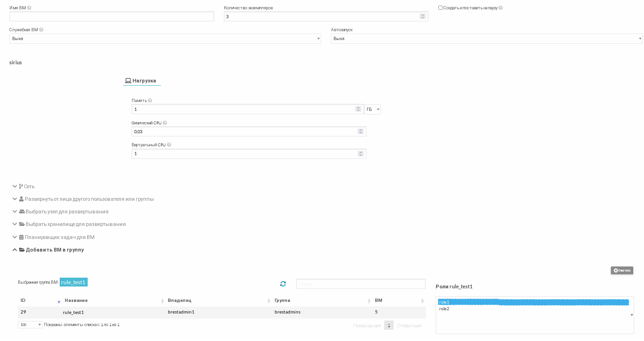The width and height of the screenshot is (644, 341).
Task: Select role2 in the roles list
Action: 444,309
